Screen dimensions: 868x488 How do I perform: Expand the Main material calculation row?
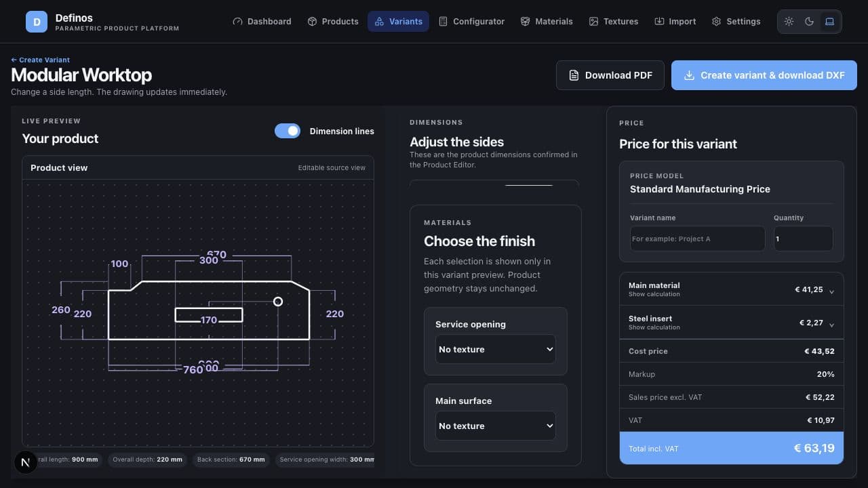(x=731, y=289)
